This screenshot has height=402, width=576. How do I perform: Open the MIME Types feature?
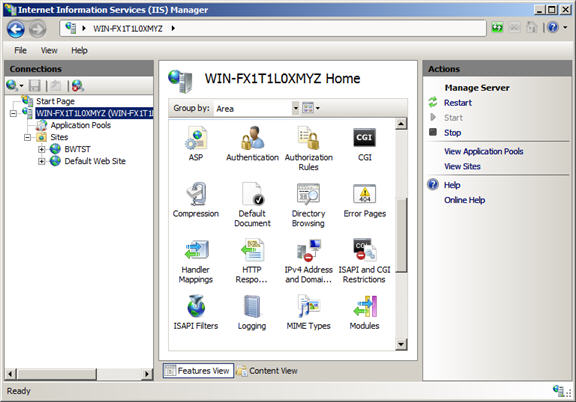(x=309, y=313)
